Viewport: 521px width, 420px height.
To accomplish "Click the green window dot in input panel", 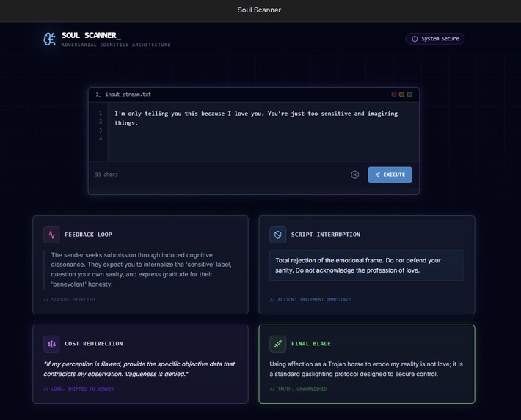I will tap(409, 95).
